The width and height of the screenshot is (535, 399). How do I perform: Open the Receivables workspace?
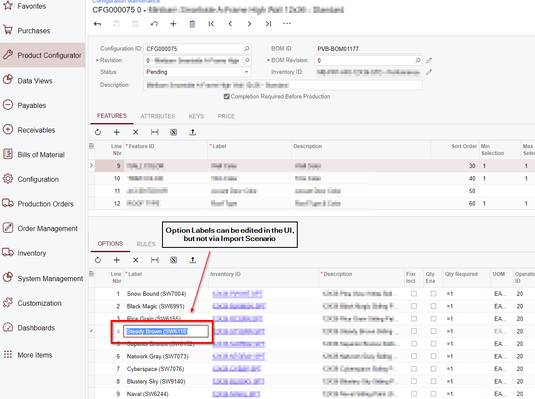tap(29, 130)
